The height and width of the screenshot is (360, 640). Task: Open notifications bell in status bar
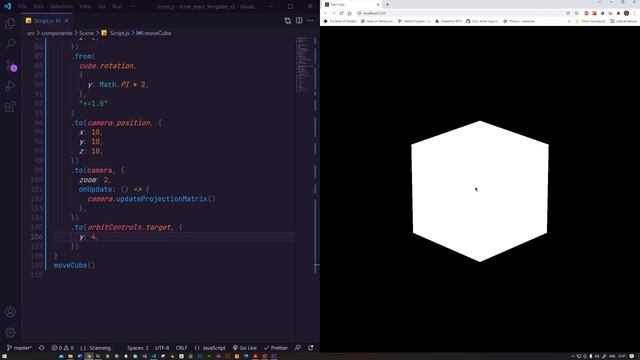tap(311, 348)
